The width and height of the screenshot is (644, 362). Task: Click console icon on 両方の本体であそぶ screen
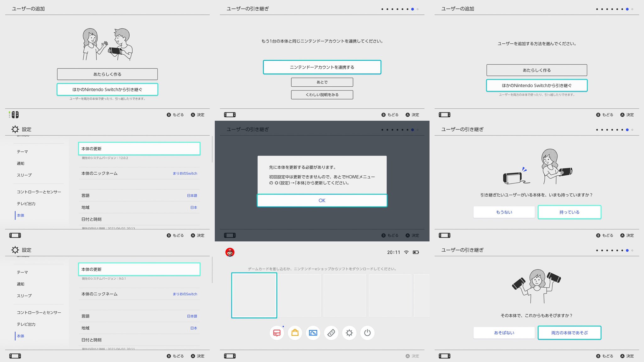tap(445, 356)
